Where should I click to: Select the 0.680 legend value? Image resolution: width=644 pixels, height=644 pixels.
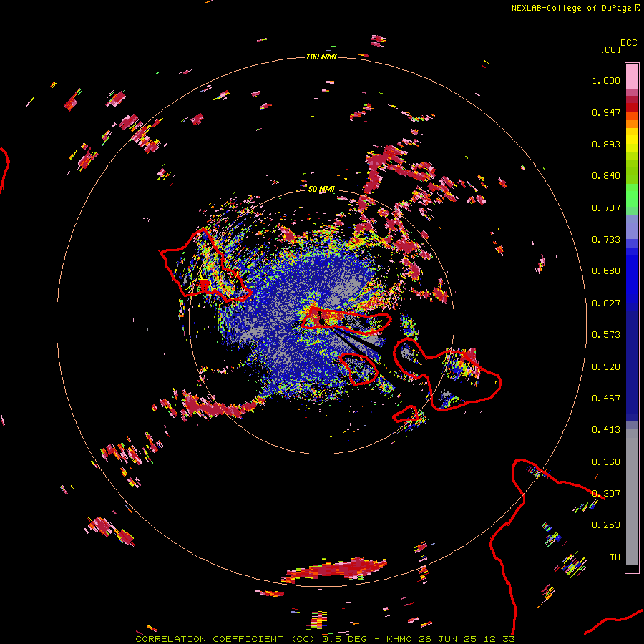[606, 271]
